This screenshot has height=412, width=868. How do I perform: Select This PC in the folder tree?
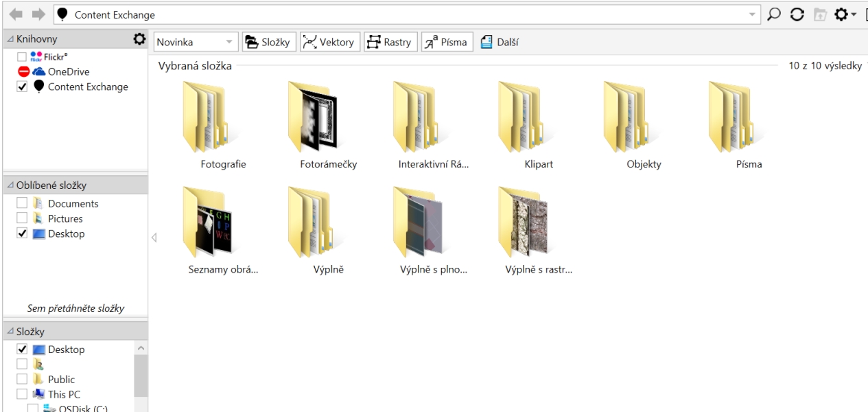click(63, 395)
